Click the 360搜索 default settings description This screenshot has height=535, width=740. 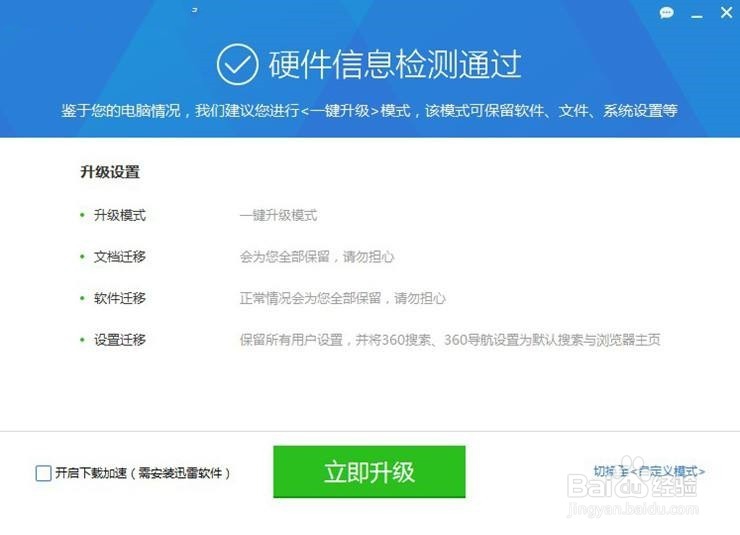(450, 340)
